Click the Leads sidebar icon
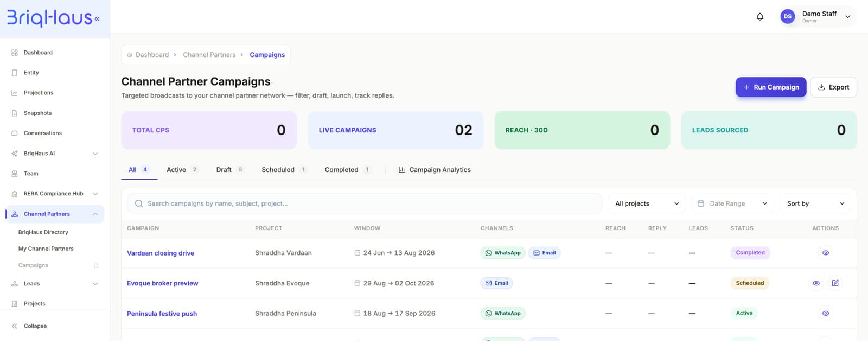The height and width of the screenshot is (344, 868). tap(15, 284)
